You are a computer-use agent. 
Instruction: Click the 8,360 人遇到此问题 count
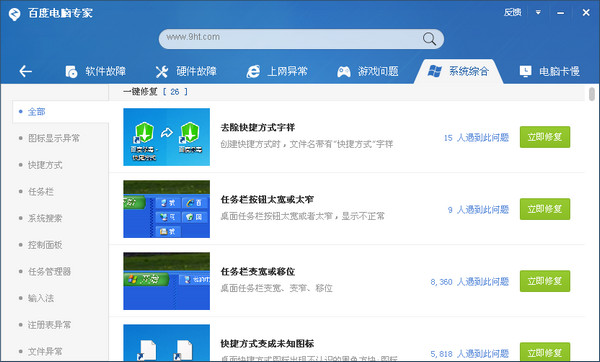(470, 282)
